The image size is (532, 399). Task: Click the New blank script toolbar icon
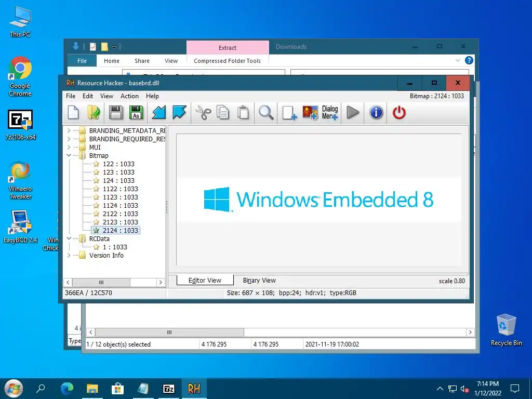coord(73,113)
